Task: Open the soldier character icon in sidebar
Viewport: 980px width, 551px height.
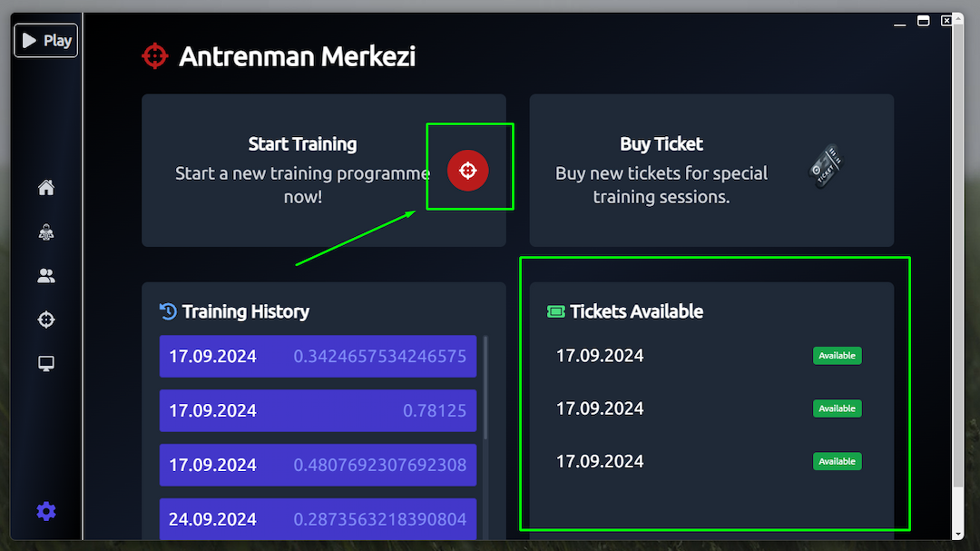Action: pyautogui.click(x=46, y=232)
